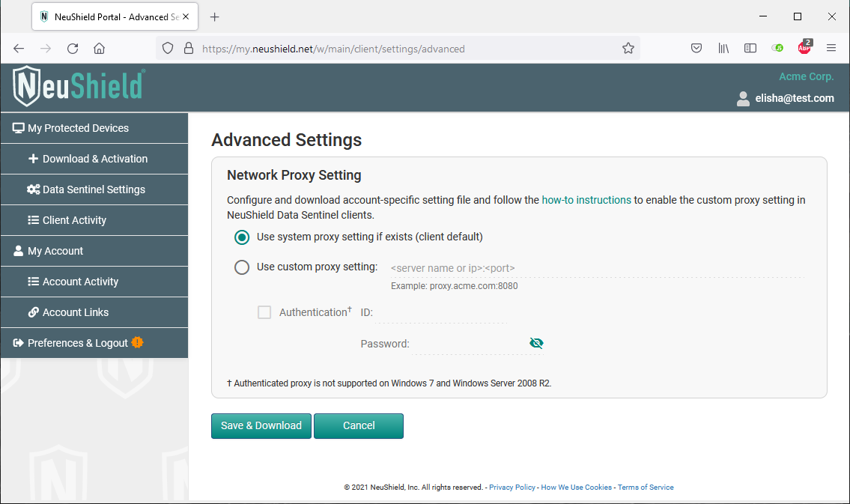This screenshot has height=504, width=850.
Task: Open Data Sentinel Settings gears icon
Action: pos(34,189)
